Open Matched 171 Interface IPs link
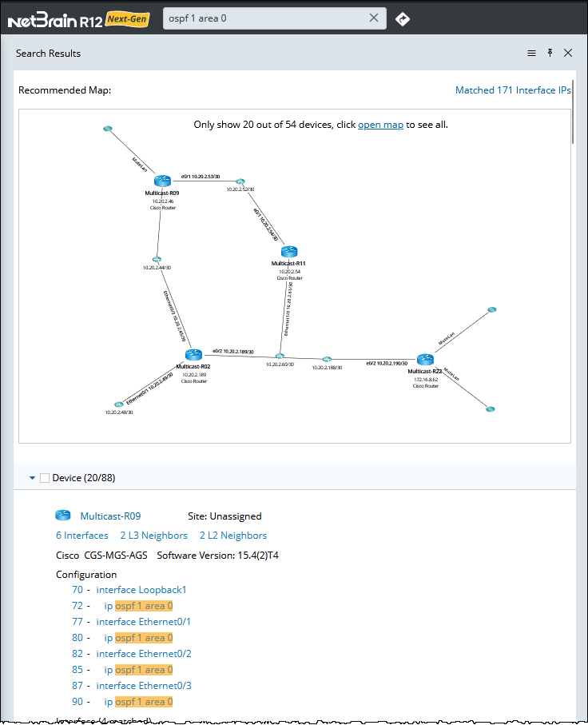 click(512, 90)
